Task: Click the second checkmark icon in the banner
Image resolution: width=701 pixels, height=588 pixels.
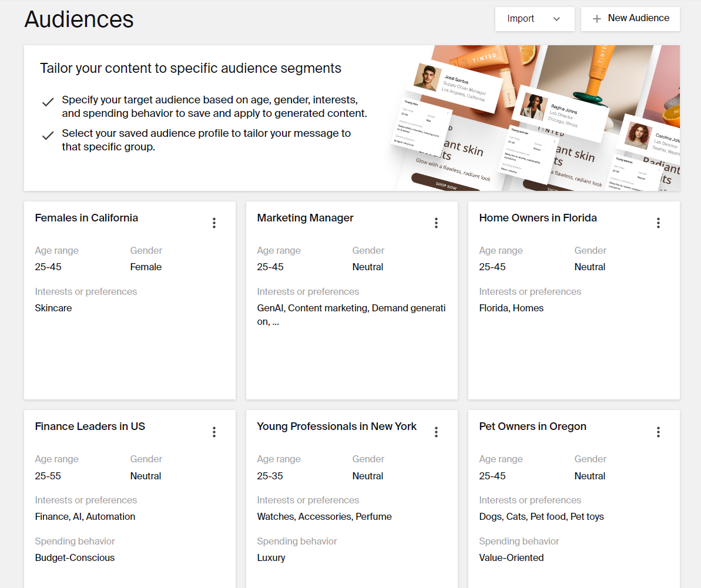Action: [x=48, y=135]
